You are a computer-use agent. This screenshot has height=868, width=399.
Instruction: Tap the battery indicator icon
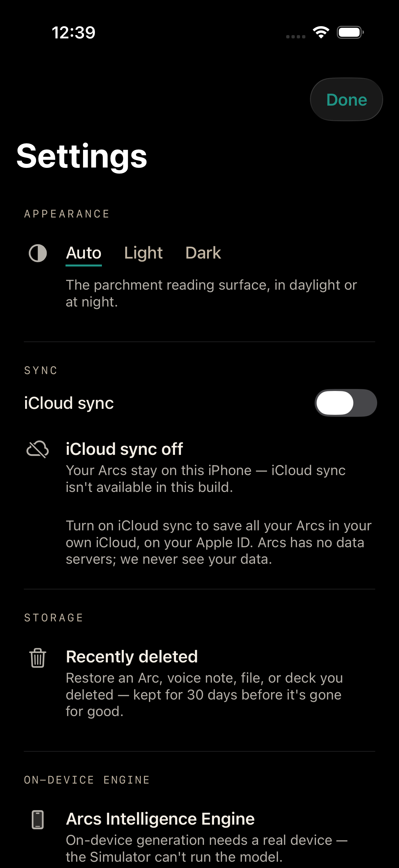[350, 32]
